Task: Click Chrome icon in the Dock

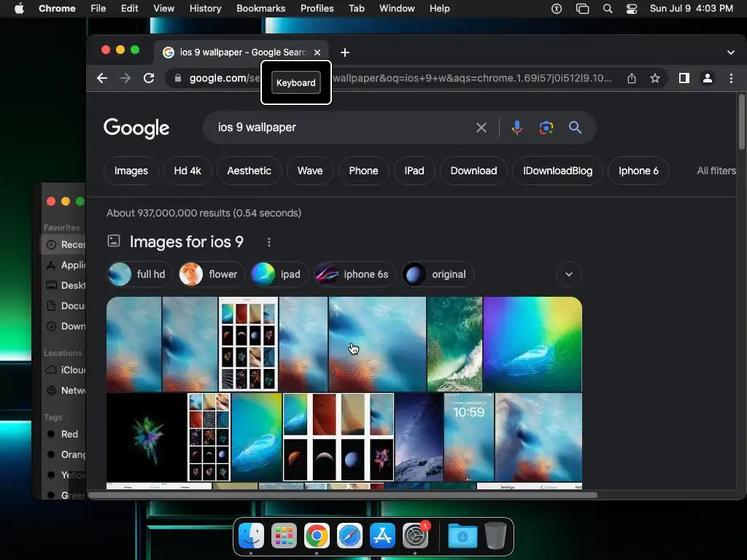Action: [317, 536]
